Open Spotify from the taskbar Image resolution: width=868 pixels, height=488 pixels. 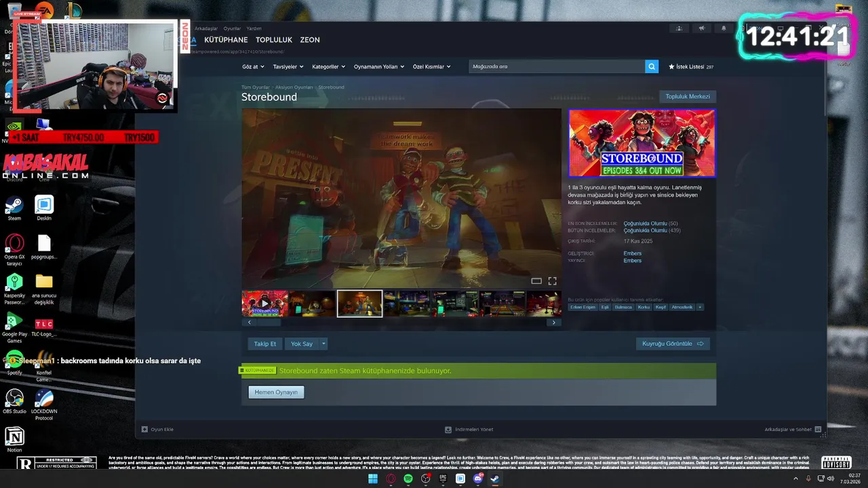point(408,479)
